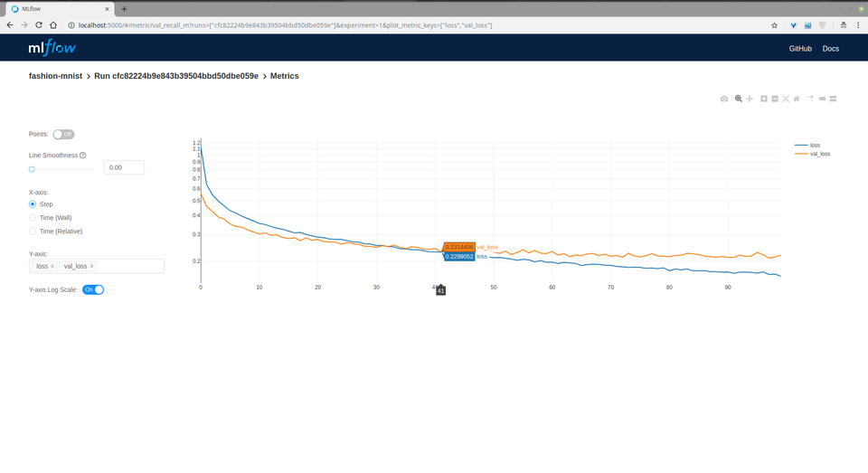Click the step 41 hover marker

point(440,290)
